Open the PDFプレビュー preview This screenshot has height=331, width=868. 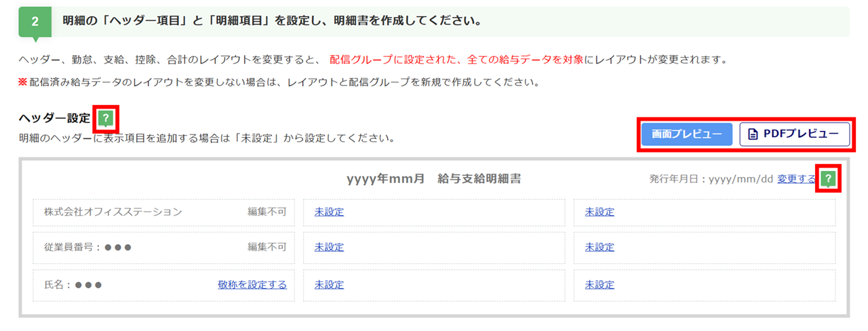click(x=794, y=134)
